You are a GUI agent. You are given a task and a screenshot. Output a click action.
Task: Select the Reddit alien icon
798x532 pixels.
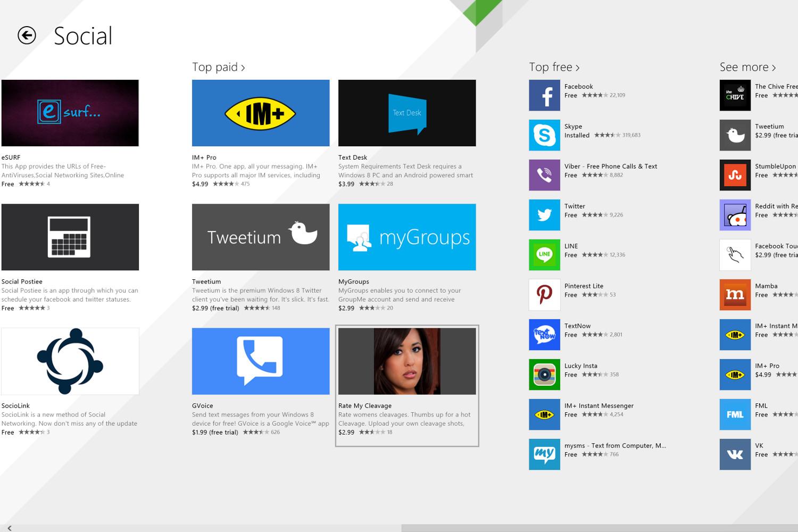click(x=735, y=215)
